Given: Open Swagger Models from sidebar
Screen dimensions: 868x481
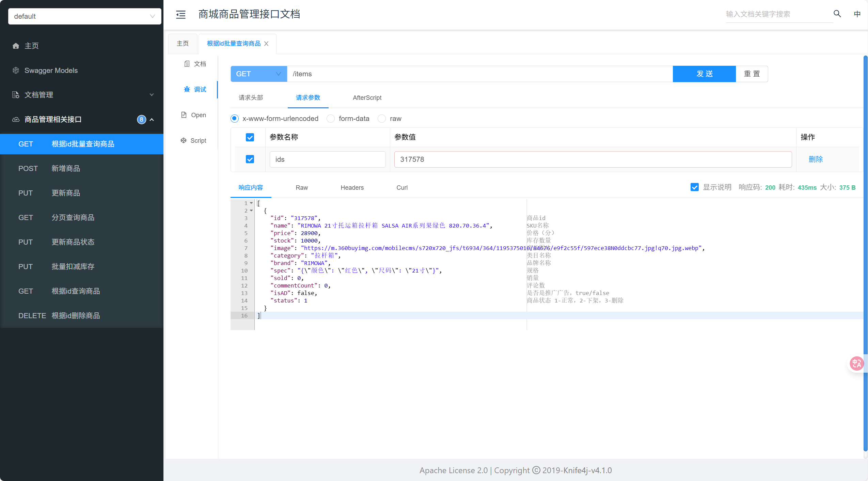Looking at the screenshot, I should 51,71.
